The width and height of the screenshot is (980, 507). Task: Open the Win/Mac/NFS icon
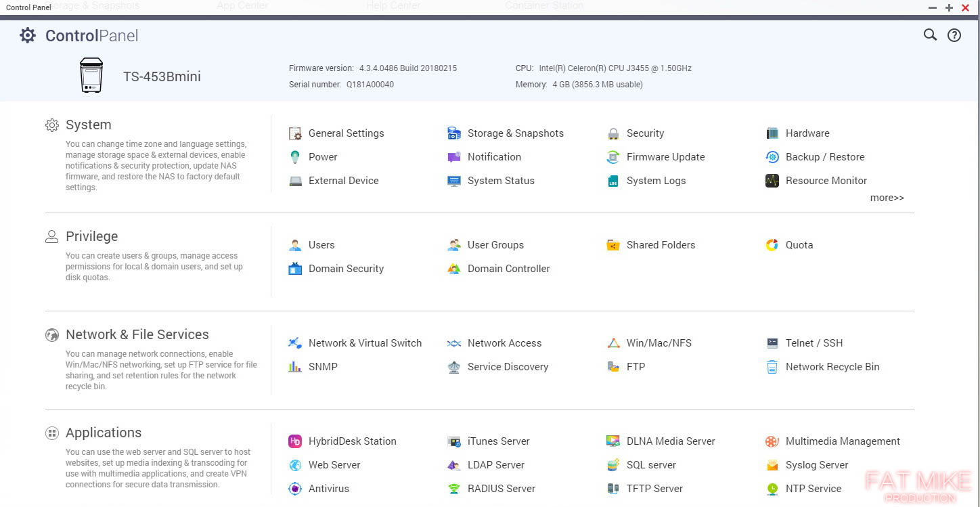click(x=613, y=343)
